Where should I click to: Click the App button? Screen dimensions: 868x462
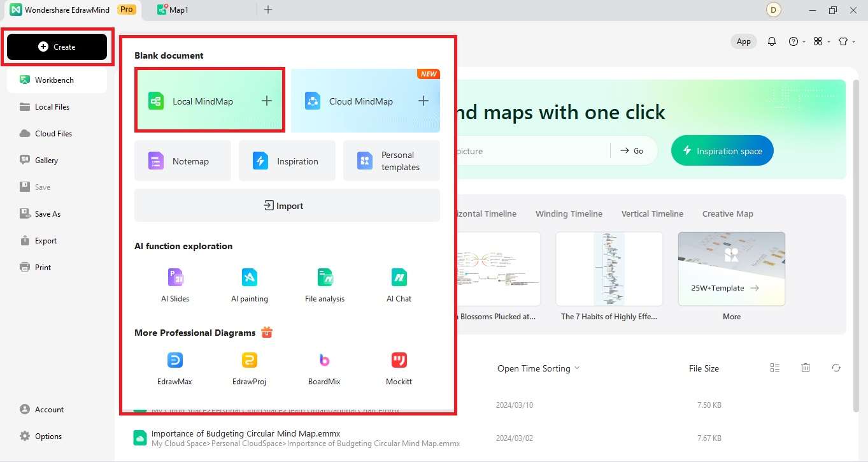tap(744, 41)
